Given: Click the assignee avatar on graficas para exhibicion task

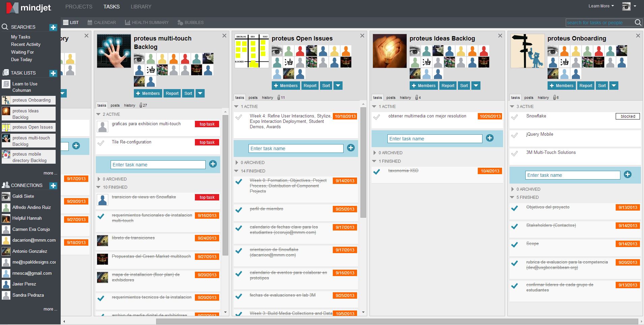Looking at the screenshot, I should pyautogui.click(x=102, y=127).
